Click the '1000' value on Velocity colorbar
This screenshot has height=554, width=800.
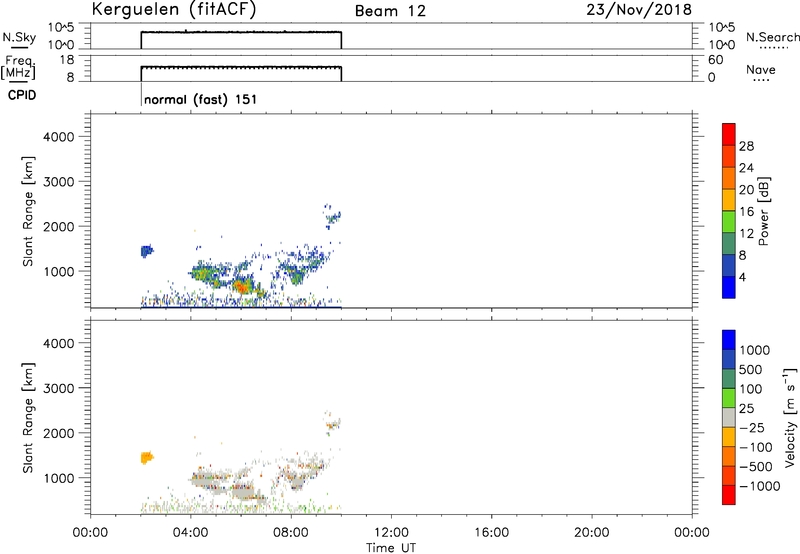[755, 350]
